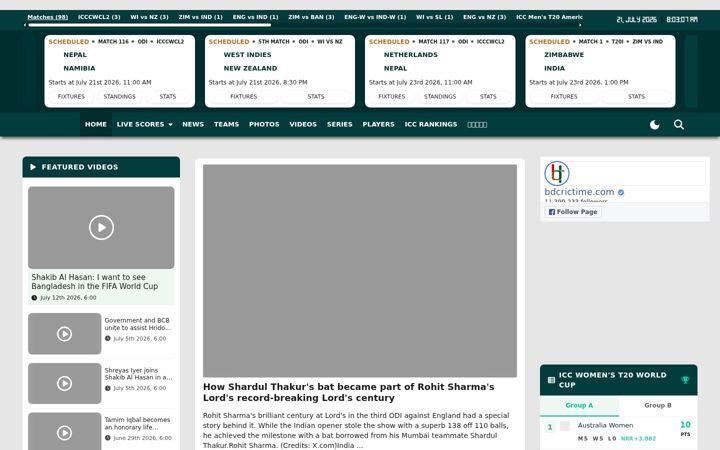The image size is (720, 450).
Task: Play the Tamim Iqbal honorary video thumbnail
Action: (x=64, y=432)
